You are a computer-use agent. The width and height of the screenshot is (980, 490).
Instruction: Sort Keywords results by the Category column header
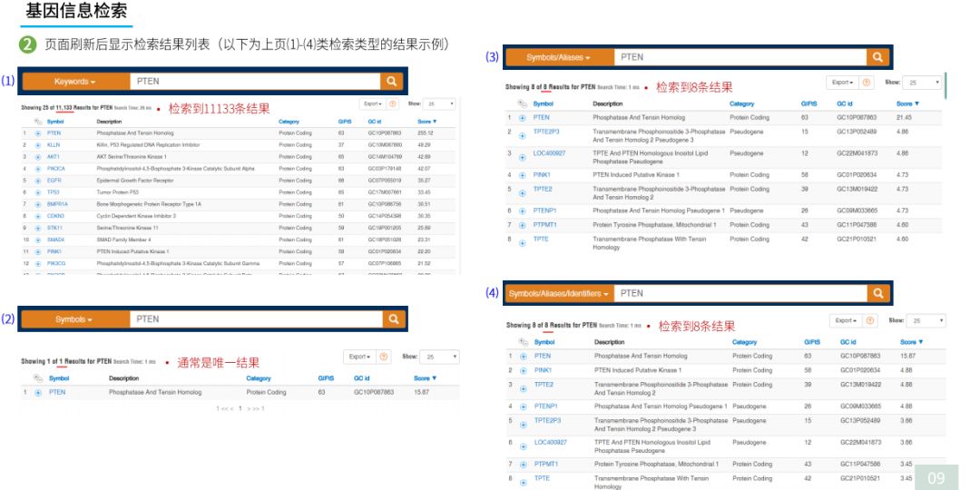289,122
